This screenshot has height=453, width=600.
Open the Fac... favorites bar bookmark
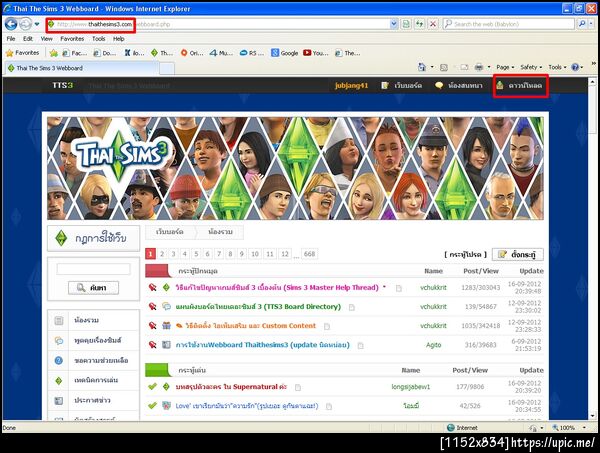coord(75,53)
